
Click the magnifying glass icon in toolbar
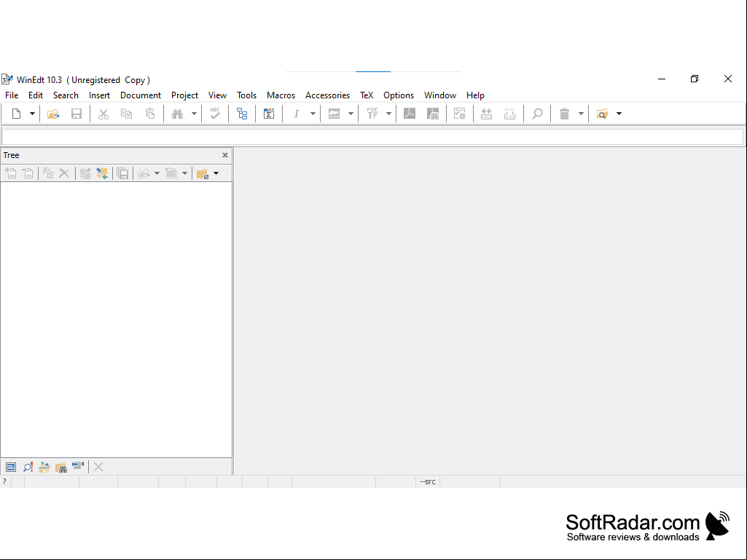[x=537, y=114]
